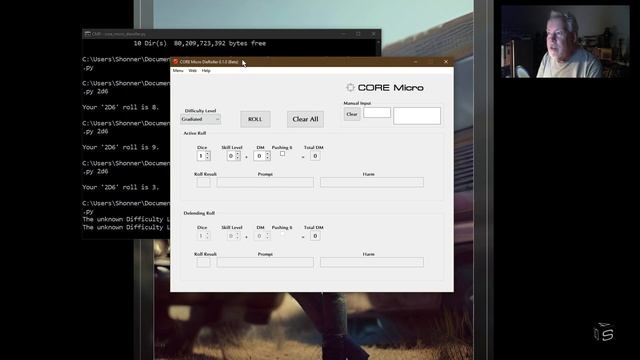
Task: Click the red DieRoller title bar icon
Action: (x=176, y=62)
